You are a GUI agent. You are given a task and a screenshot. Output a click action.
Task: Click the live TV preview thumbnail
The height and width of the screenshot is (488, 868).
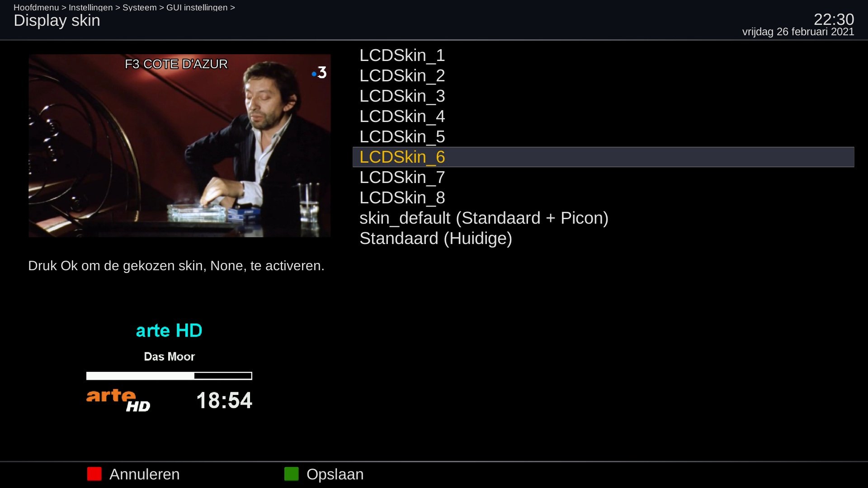(179, 145)
